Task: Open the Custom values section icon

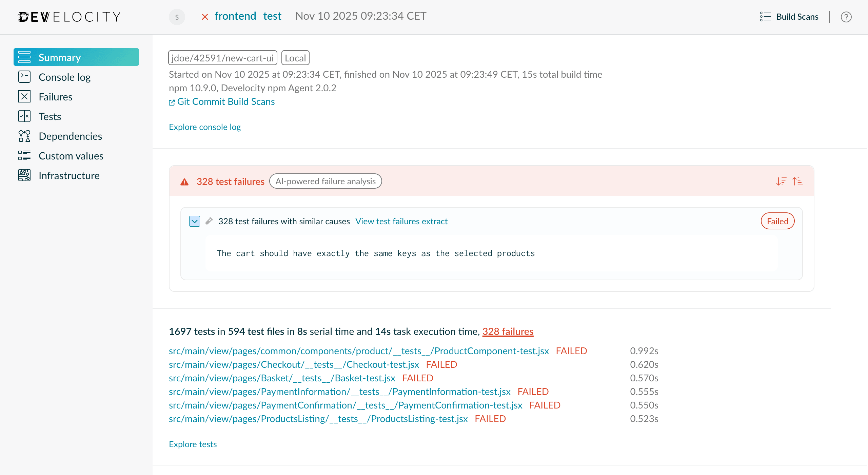Action: click(x=24, y=155)
